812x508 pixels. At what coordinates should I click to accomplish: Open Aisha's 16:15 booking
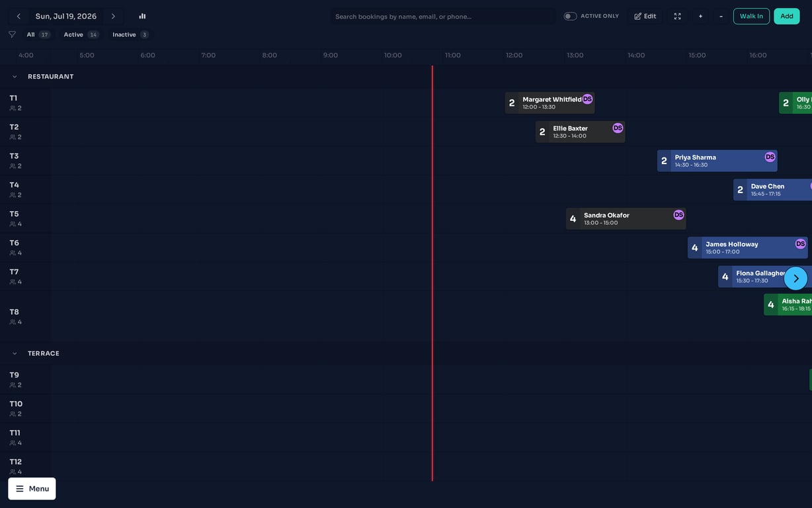(x=788, y=305)
